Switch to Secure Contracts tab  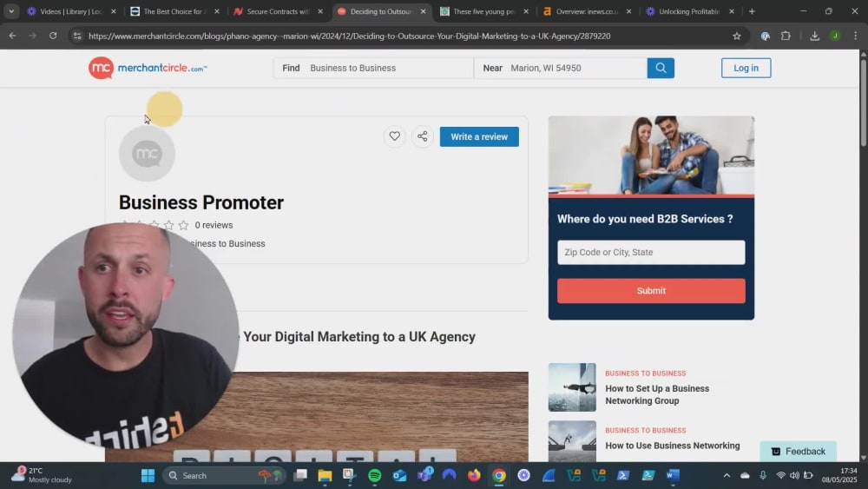[x=277, y=11]
